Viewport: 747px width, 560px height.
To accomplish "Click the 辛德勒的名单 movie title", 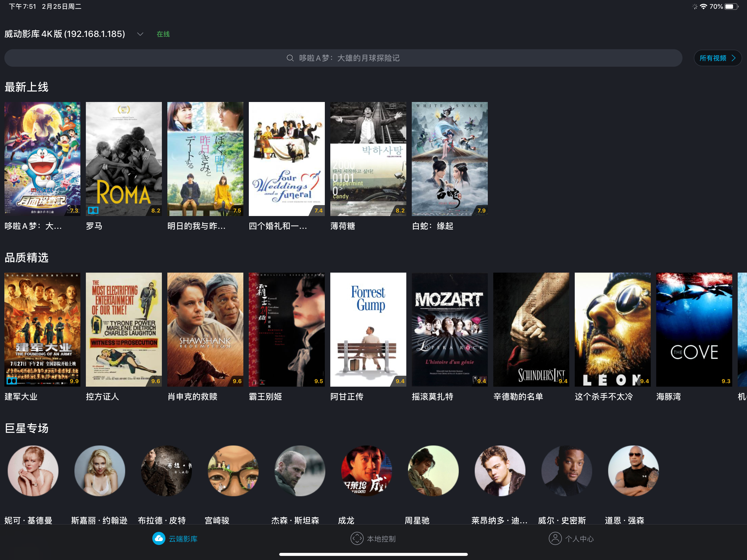I will (x=518, y=396).
